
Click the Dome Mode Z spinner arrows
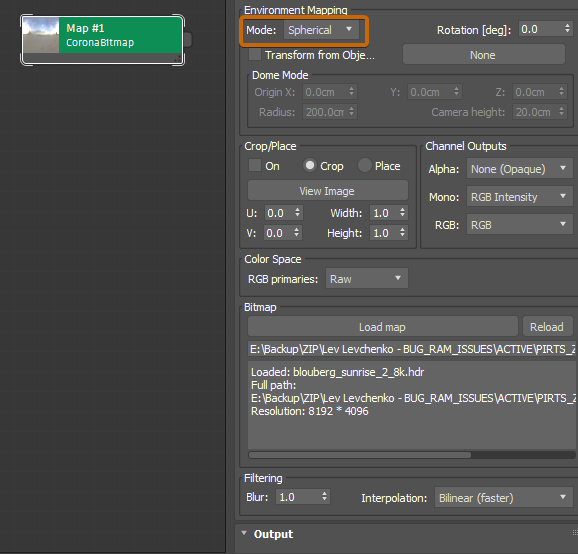coord(561,91)
